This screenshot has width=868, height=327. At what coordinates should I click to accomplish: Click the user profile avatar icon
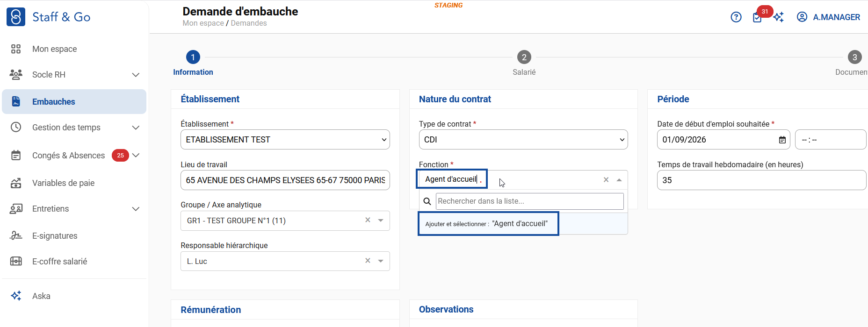click(802, 17)
